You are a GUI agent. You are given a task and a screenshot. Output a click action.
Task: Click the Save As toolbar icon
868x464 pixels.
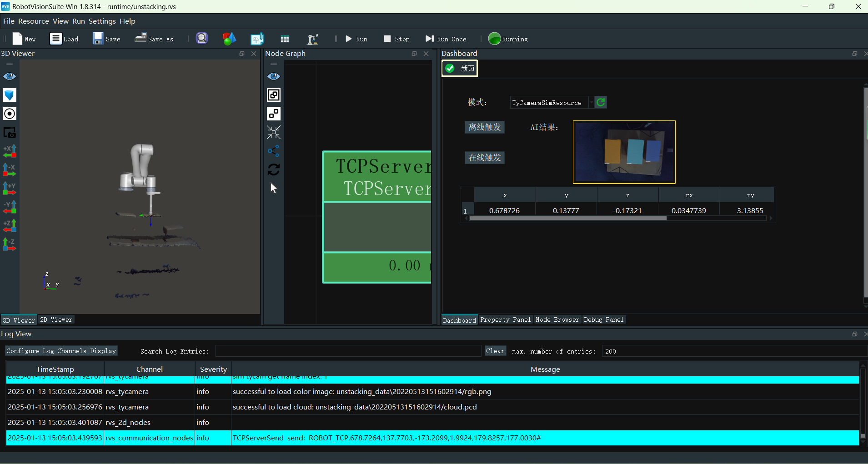pyautogui.click(x=154, y=39)
